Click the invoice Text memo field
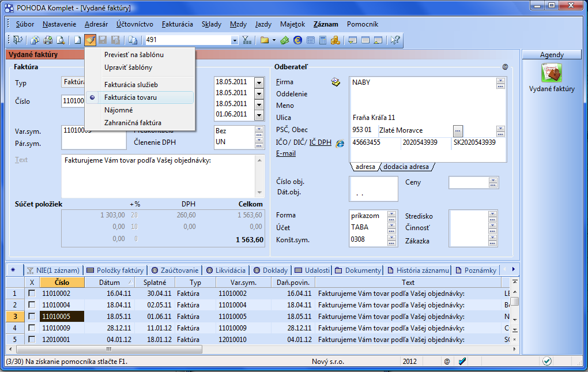Viewport: 588px width, 372px height. click(159, 176)
